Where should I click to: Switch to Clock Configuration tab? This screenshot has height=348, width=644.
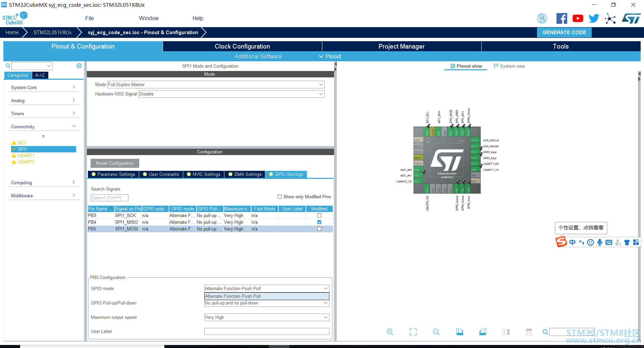coord(242,46)
